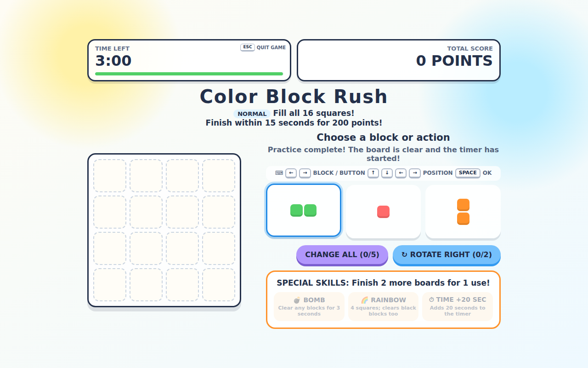Image resolution: width=588 pixels, height=368 pixels.
Task: Click the bottom-right square of the board
Action: [219, 285]
